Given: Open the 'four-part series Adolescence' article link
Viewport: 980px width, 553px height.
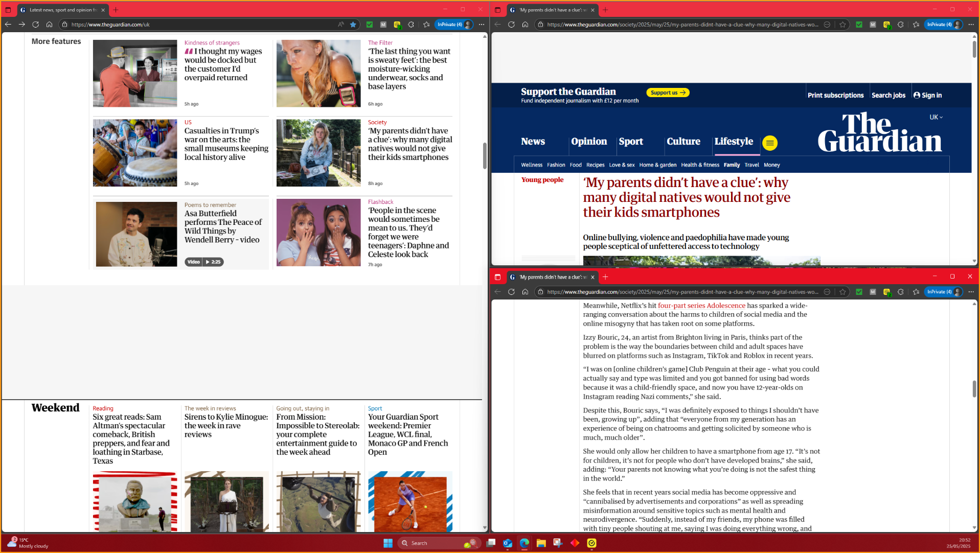Looking at the screenshot, I should tap(701, 306).
